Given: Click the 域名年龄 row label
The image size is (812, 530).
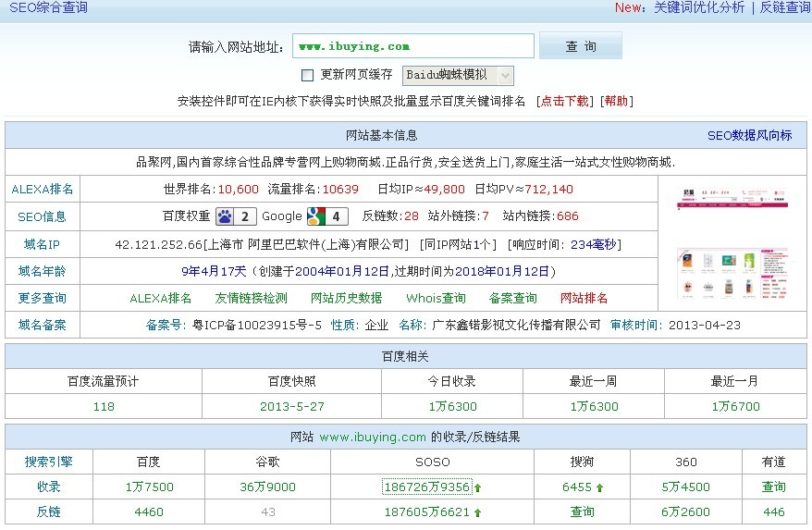Looking at the screenshot, I should pos(42,272).
